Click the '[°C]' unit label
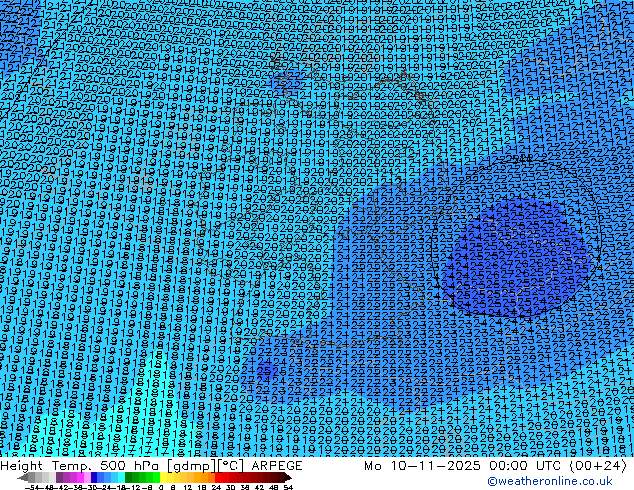This screenshot has width=634, height=490. tap(230, 466)
